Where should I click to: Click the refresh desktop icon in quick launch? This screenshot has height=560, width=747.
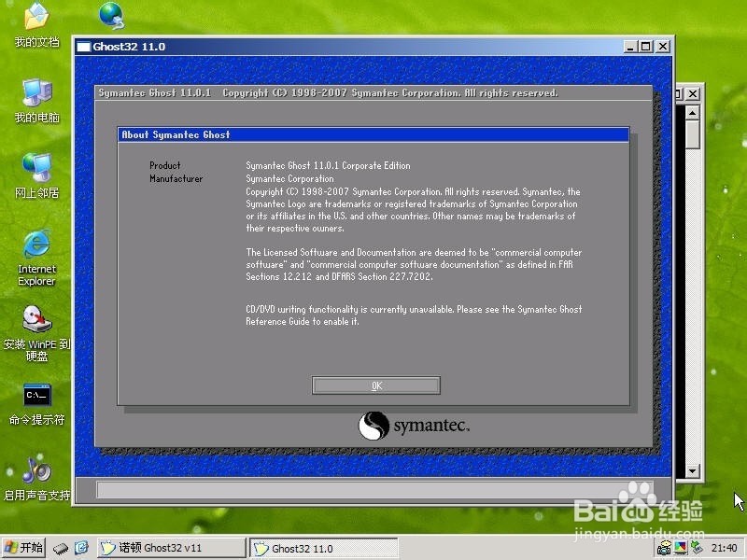pos(81,548)
